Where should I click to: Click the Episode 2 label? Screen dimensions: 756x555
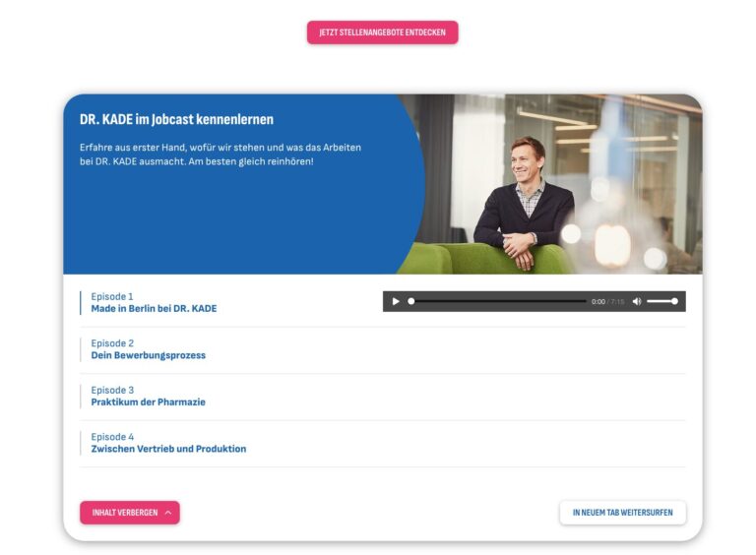coord(112,343)
